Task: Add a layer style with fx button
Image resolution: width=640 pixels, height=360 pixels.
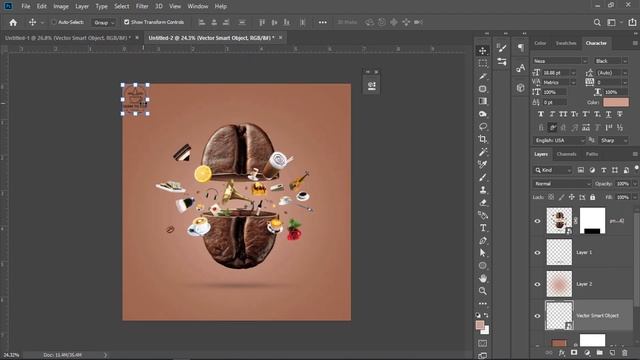Action: tap(562, 353)
